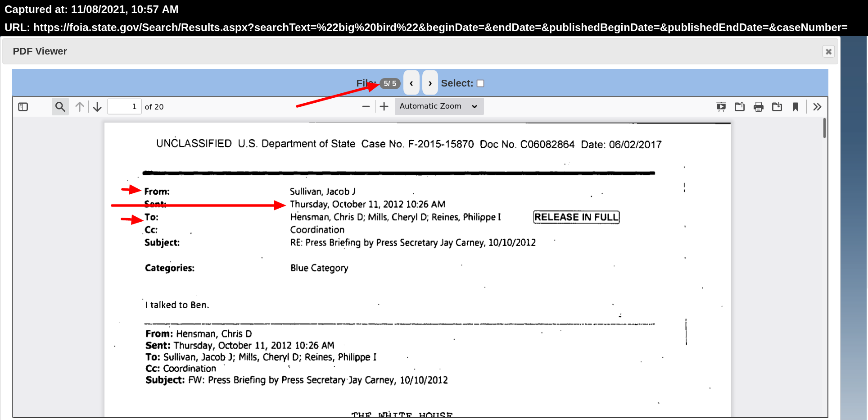Viewport: 868px width, 420px height.
Task: Switch to presentation mode icon
Action: point(721,107)
